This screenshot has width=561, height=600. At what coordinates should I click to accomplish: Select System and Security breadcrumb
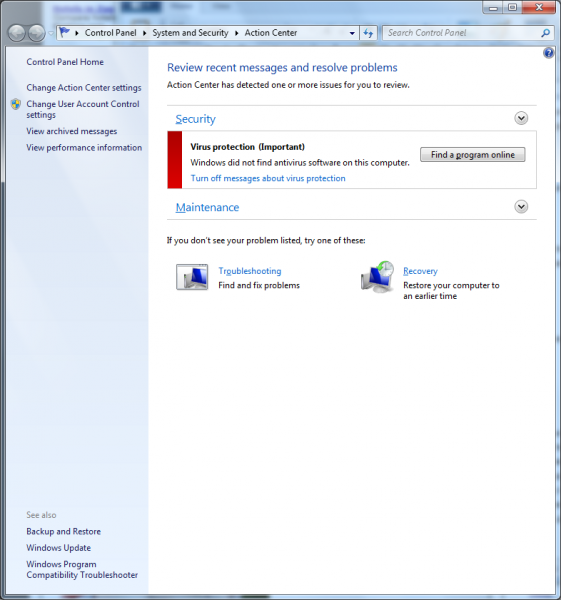190,33
